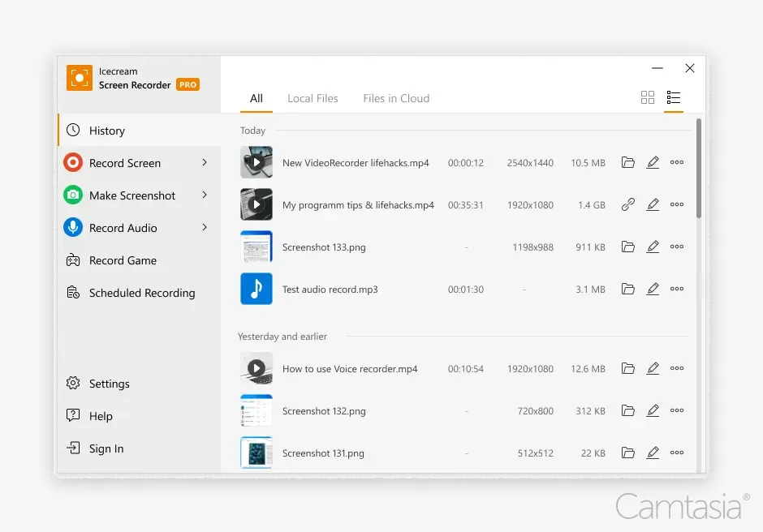Show more options for Screenshot 132.png
This screenshot has width=763, height=532.
[677, 410]
